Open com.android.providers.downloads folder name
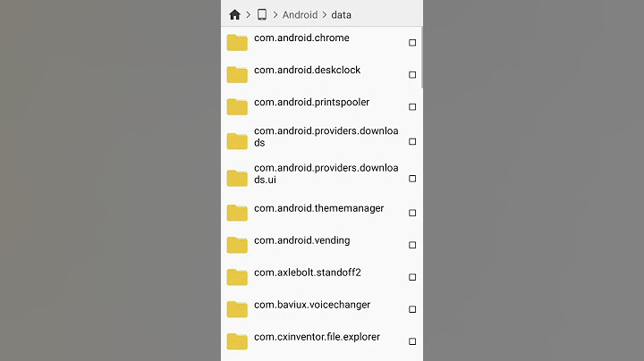The image size is (644, 361). point(326,137)
